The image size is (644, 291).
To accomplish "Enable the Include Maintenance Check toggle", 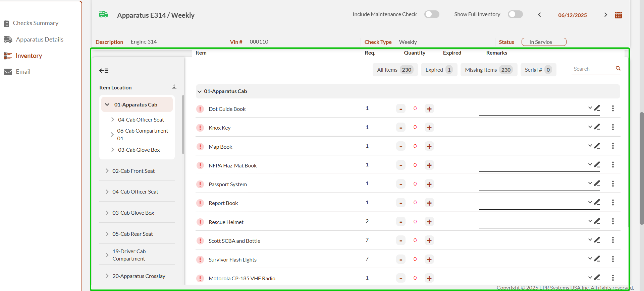I will [432, 14].
